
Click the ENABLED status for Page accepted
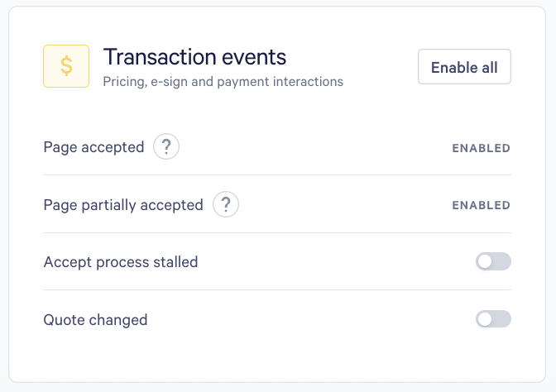point(481,148)
